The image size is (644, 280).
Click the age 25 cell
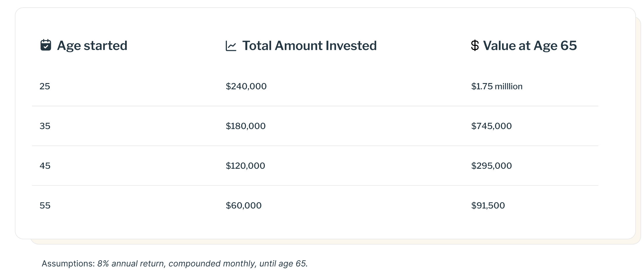(45, 86)
